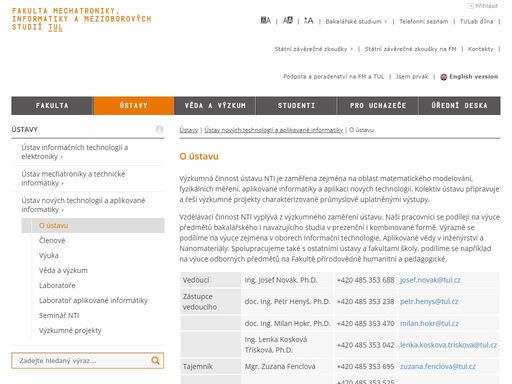Screen dimensions: 512x384
Task: Select Laboratoř aplikované informatiky in sidebar
Action: coord(93,301)
